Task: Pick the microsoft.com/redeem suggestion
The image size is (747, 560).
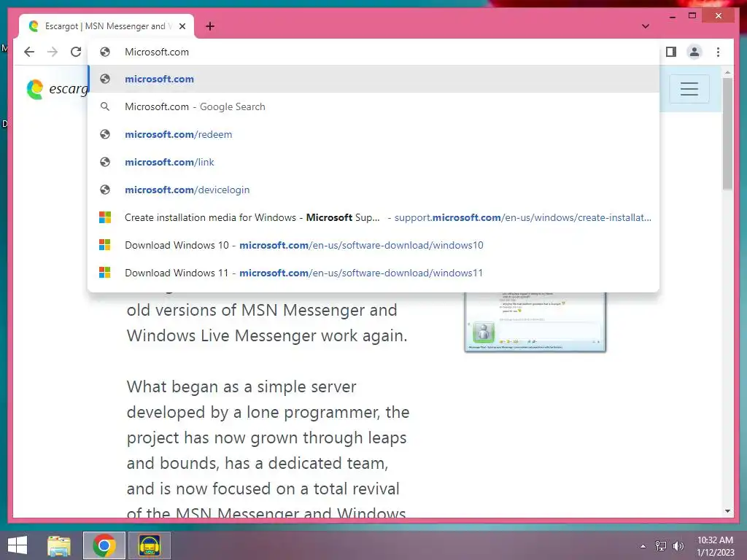Action: [374, 134]
